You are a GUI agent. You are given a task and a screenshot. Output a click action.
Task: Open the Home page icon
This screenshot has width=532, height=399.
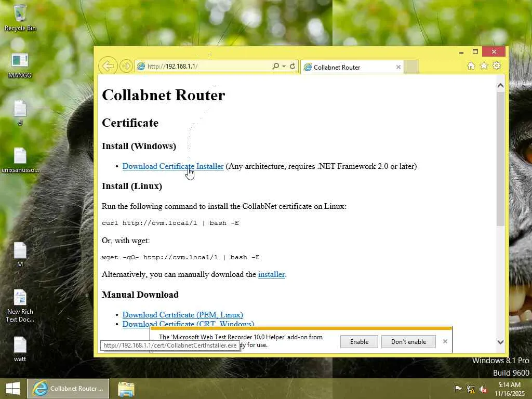[471, 66]
